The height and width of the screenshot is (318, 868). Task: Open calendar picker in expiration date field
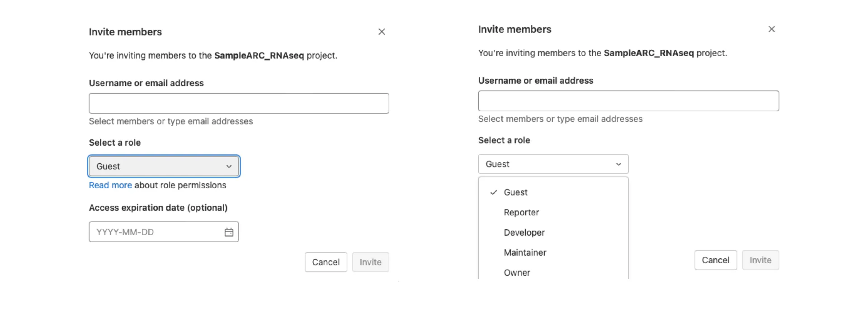click(x=229, y=232)
